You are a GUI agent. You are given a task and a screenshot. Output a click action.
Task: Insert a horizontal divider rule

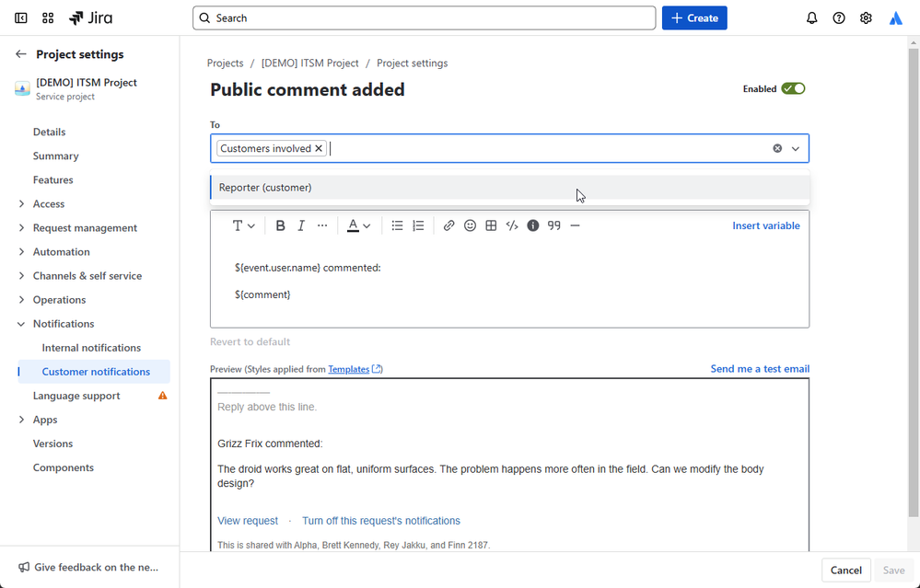tap(575, 225)
